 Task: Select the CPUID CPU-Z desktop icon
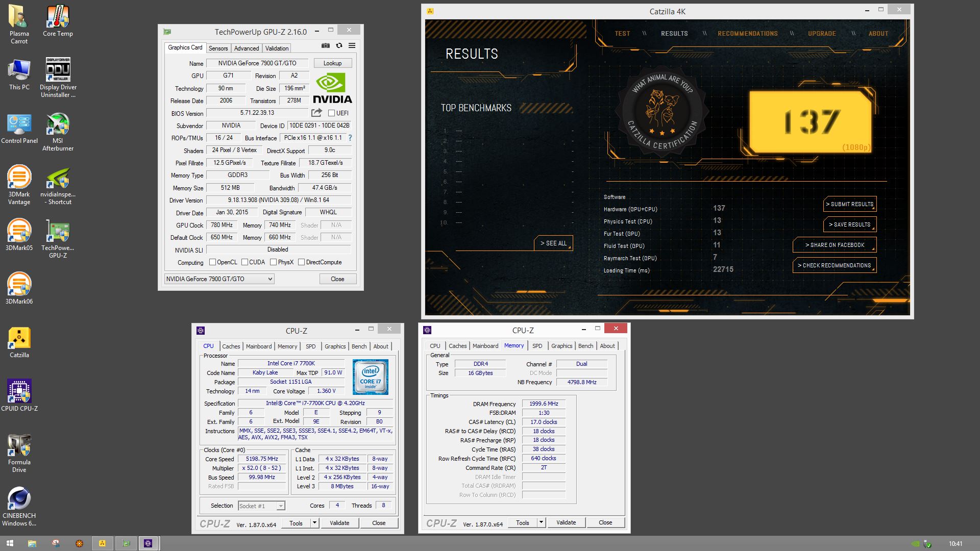point(19,395)
